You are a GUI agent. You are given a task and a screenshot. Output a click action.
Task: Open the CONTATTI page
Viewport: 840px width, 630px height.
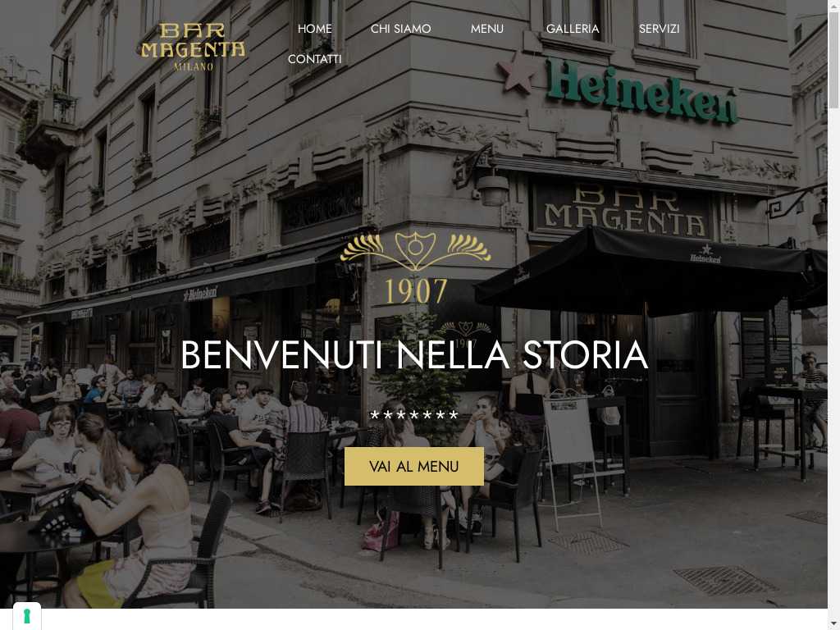pos(314,59)
